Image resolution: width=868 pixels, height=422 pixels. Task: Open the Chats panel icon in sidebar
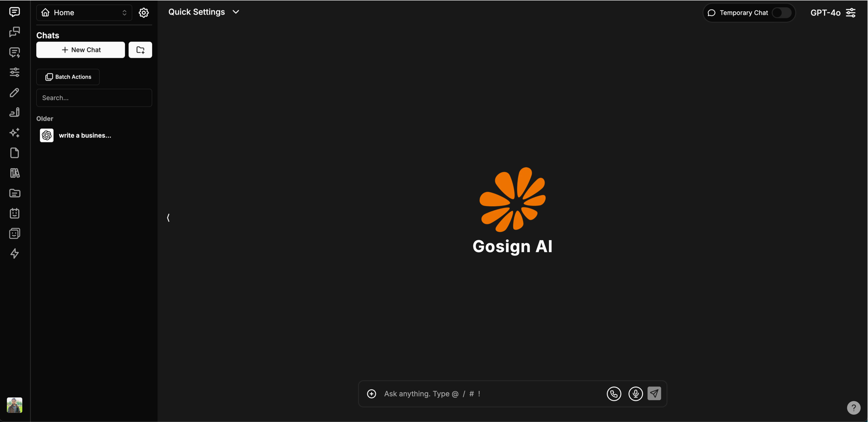click(14, 12)
